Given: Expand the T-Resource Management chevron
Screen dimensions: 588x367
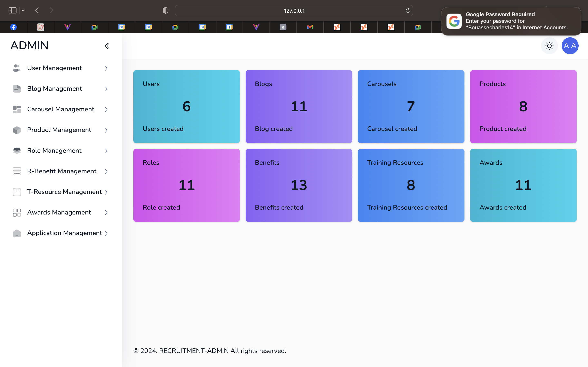Looking at the screenshot, I should (106, 192).
